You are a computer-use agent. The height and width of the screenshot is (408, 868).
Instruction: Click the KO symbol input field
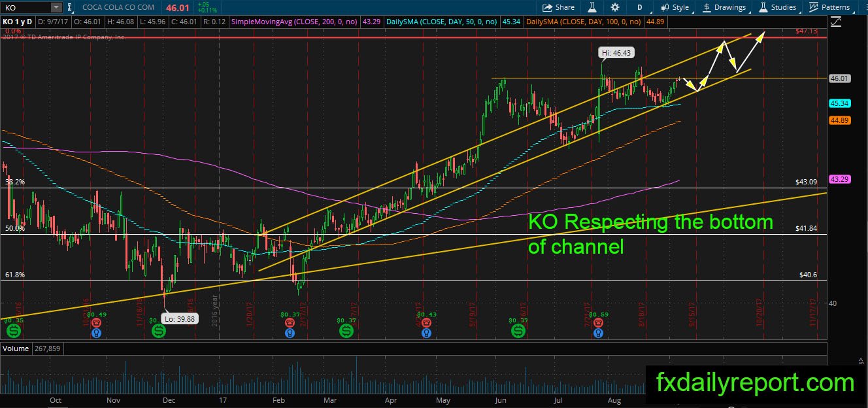point(25,7)
